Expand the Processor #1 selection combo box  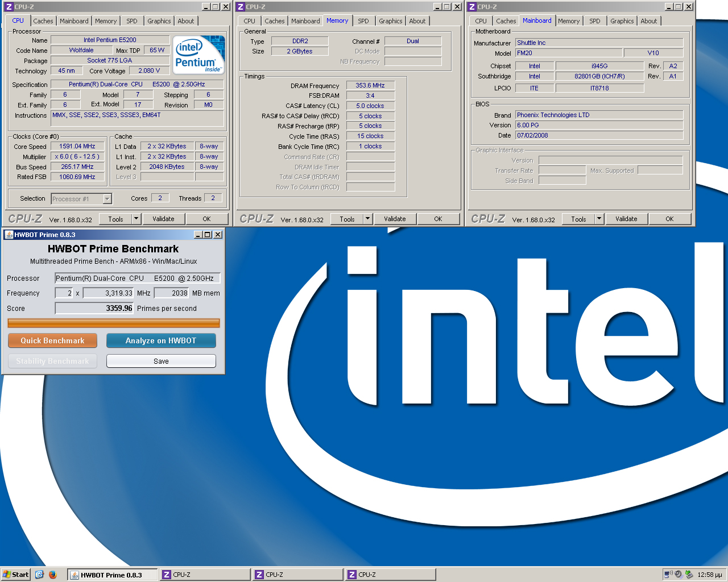[x=107, y=199]
